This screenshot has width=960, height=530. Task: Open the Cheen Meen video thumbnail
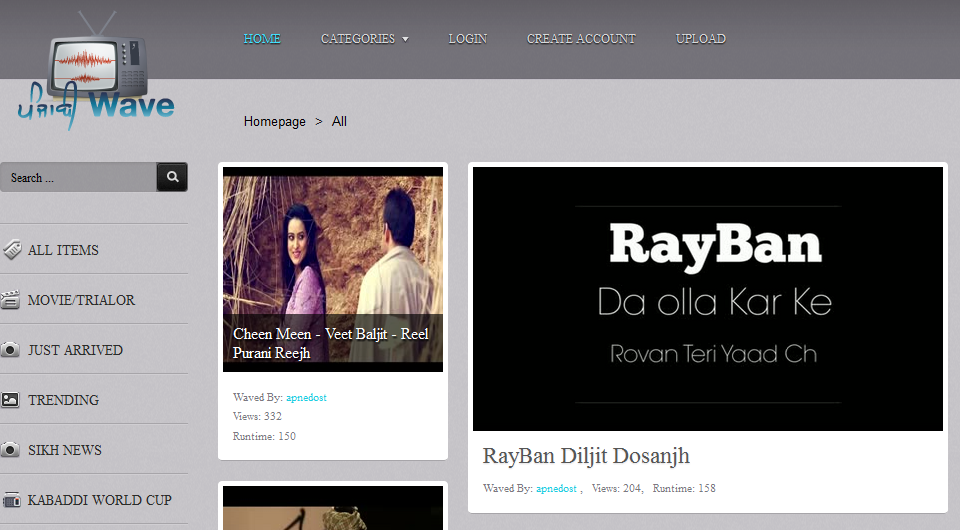click(333, 269)
